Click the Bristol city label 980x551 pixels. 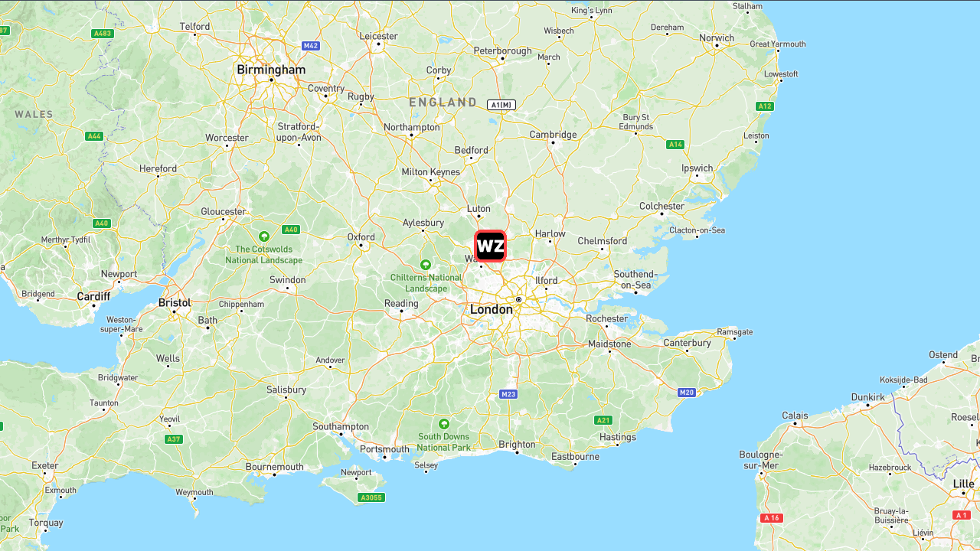tap(175, 303)
